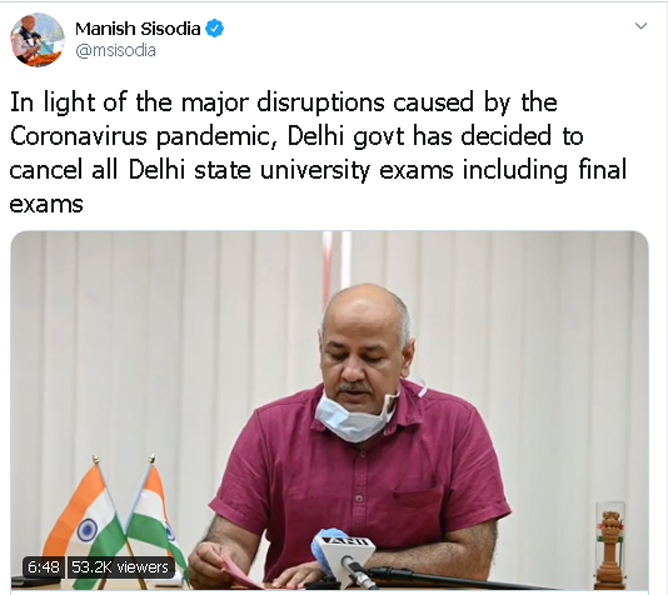Click the Indian flags in the video
The width and height of the screenshot is (668, 595).
pos(115,520)
